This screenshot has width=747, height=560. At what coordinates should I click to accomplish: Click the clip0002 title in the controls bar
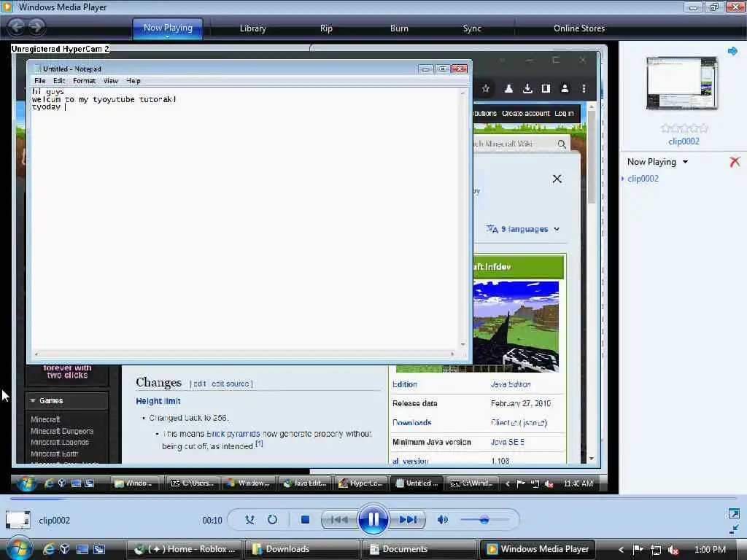pos(54,521)
